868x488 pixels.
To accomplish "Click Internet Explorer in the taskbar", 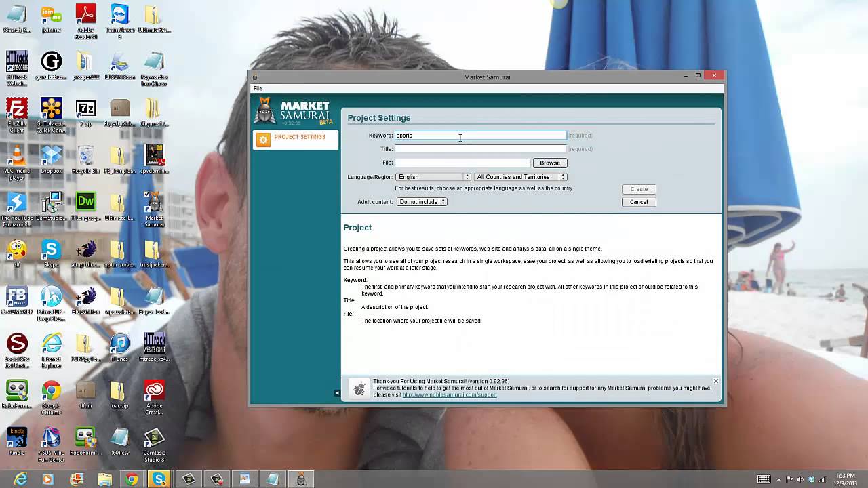I will tap(20, 479).
